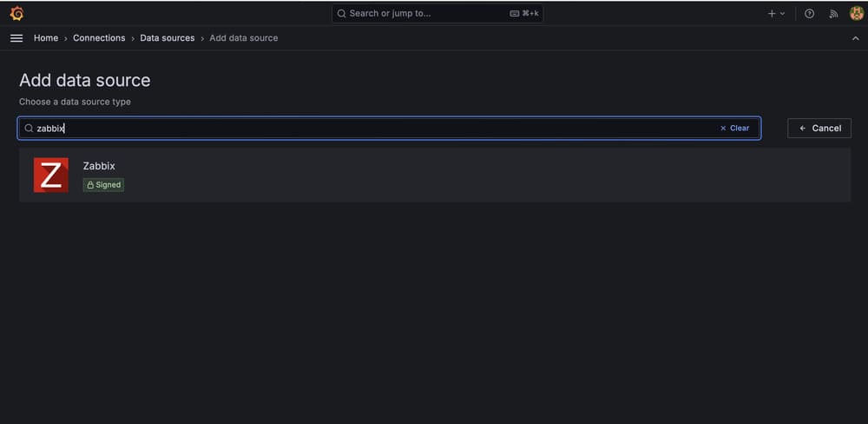Click the Signed plugin badge

coord(103,185)
